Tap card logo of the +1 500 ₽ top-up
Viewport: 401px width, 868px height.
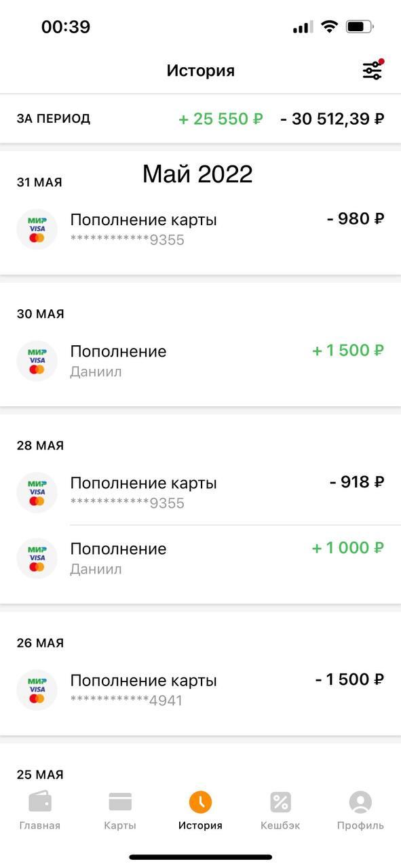click(x=37, y=361)
